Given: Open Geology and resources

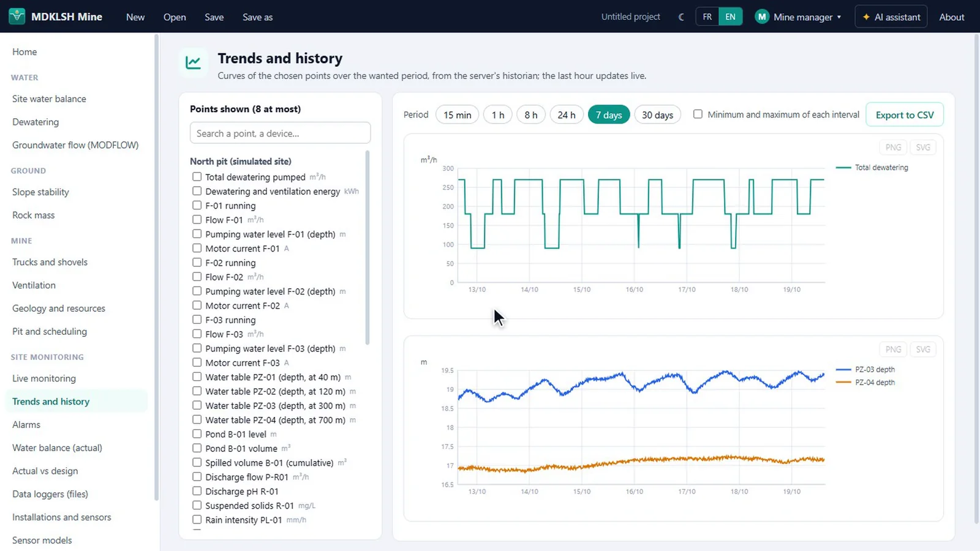Looking at the screenshot, I should pyautogui.click(x=59, y=309).
